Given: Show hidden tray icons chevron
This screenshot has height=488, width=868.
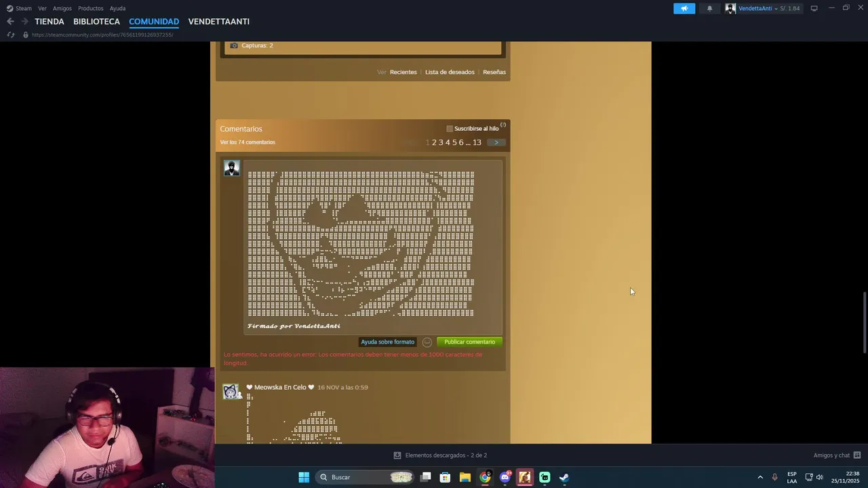Looking at the screenshot, I should 760,477.
